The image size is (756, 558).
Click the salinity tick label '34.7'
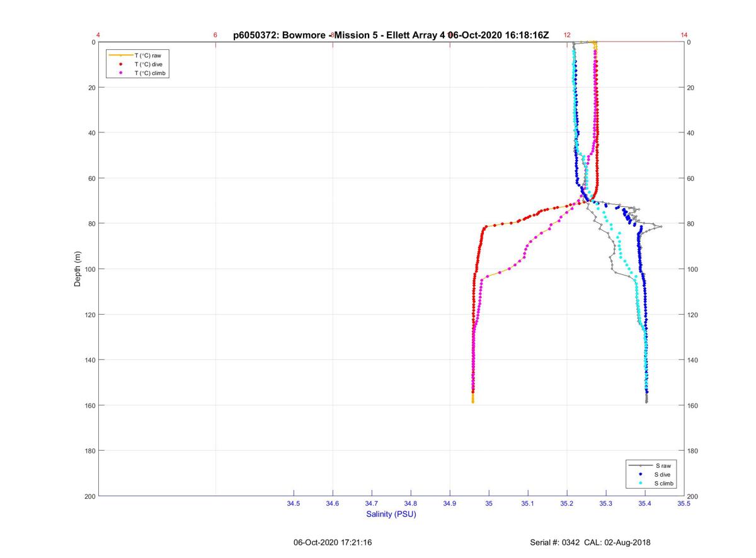372,504
